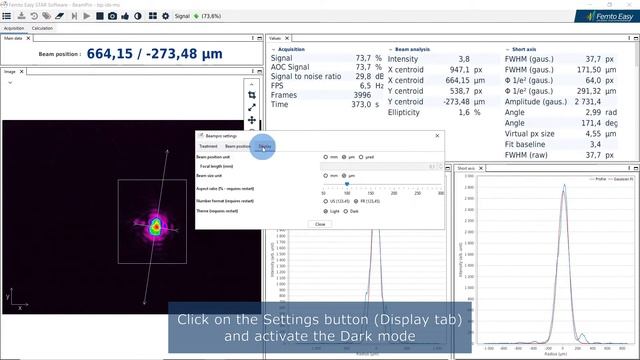The width and height of the screenshot is (640, 360).
Task: Open settings with the gear icon
Action: click(x=165, y=16)
